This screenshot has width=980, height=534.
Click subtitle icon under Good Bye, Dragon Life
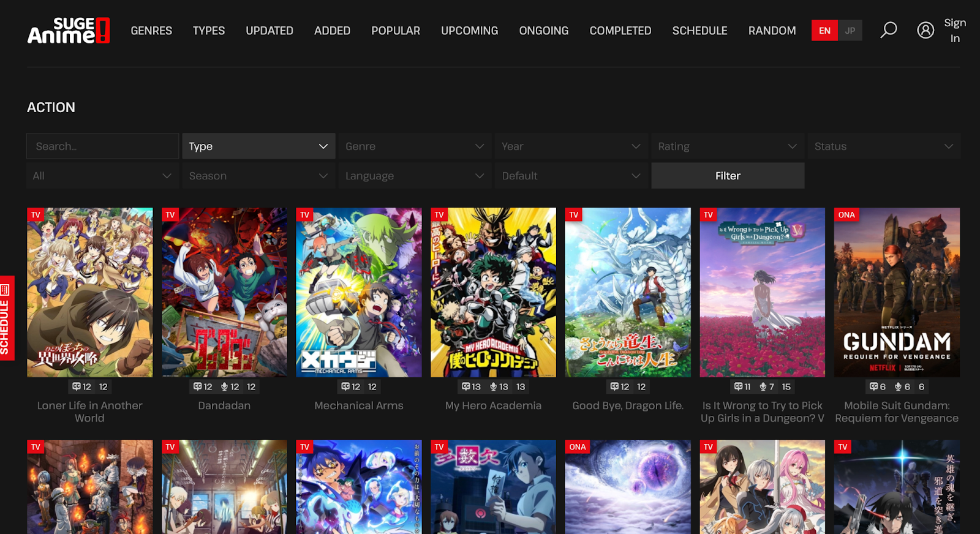click(614, 386)
